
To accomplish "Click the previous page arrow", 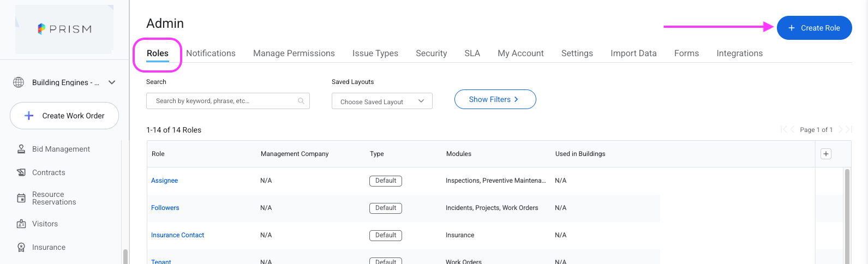I will point(793,129).
